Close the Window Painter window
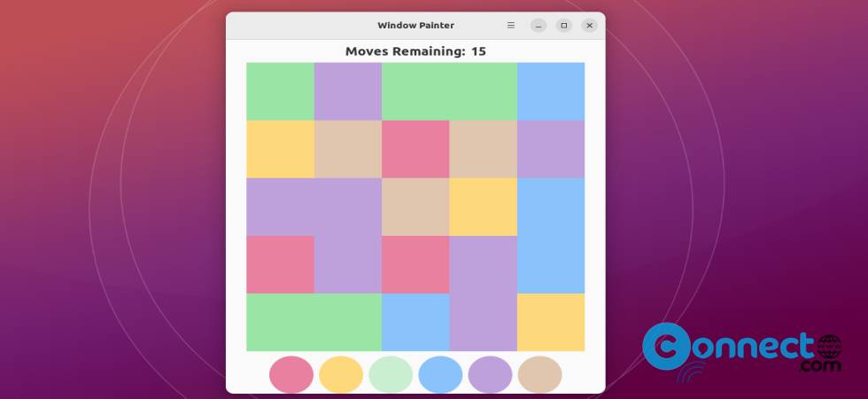Screen dimensions: 868x399 (590, 26)
